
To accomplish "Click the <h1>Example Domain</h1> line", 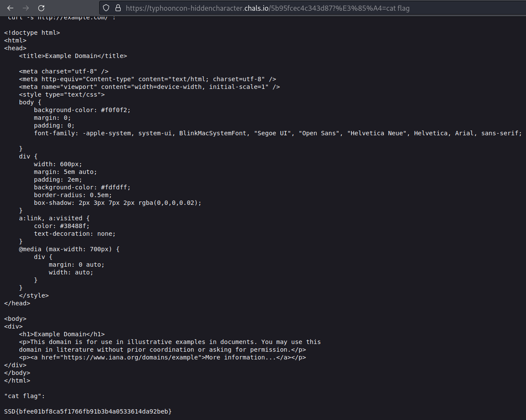I will pos(61,334).
